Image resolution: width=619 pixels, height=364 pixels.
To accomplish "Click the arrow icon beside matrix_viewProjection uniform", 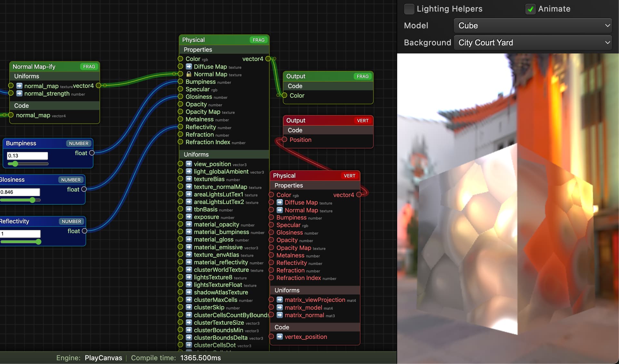I will click(280, 299).
